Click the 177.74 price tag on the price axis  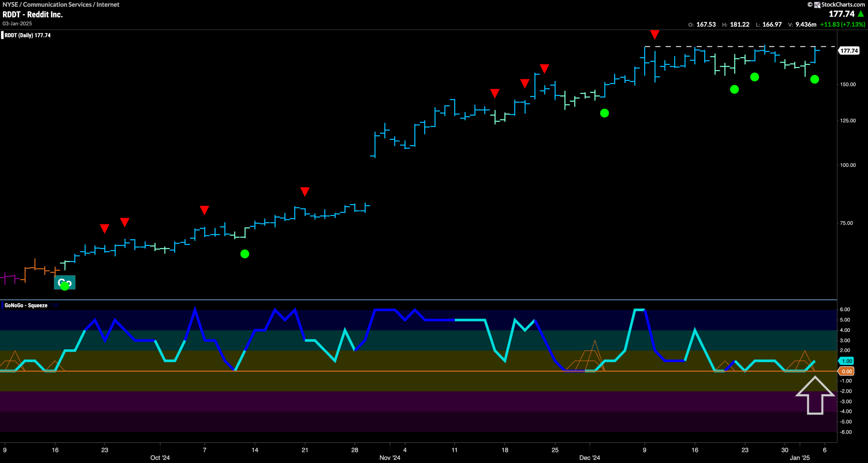pyautogui.click(x=849, y=51)
